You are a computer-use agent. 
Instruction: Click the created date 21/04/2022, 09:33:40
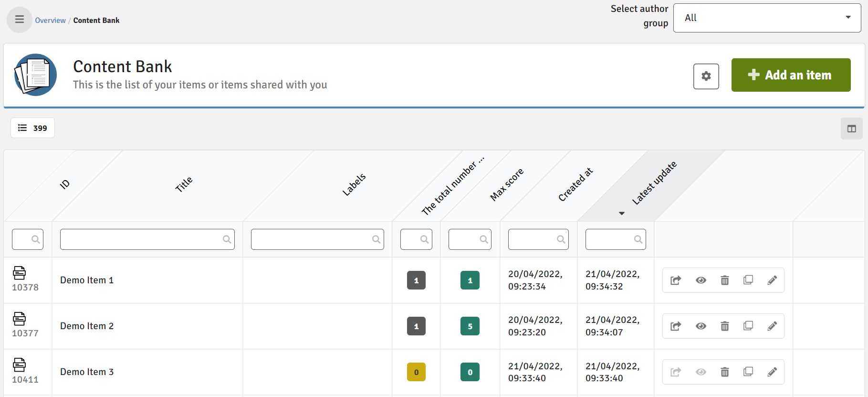pyautogui.click(x=535, y=372)
